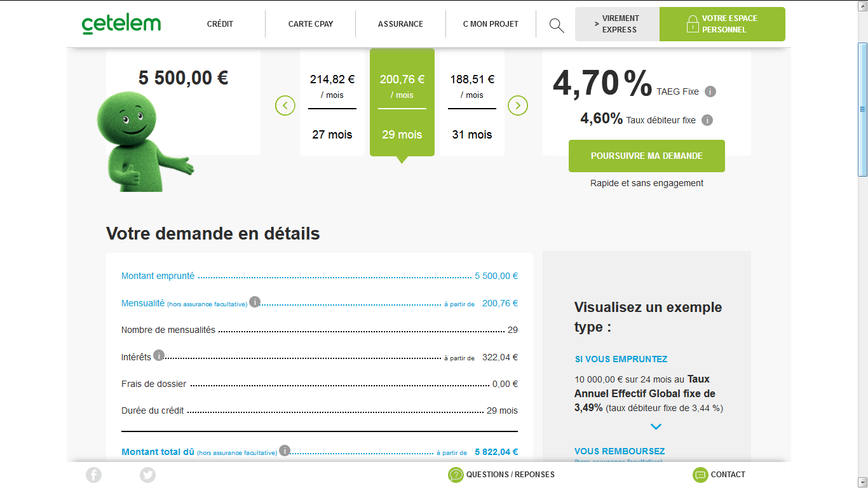Open the Twitter icon in footer
Image resolution: width=868 pixels, height=488 pixels.
(x=147, y=475)
